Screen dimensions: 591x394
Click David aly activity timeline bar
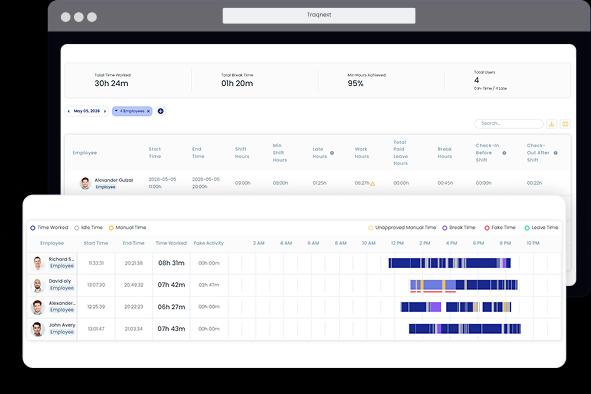(464, 285)
